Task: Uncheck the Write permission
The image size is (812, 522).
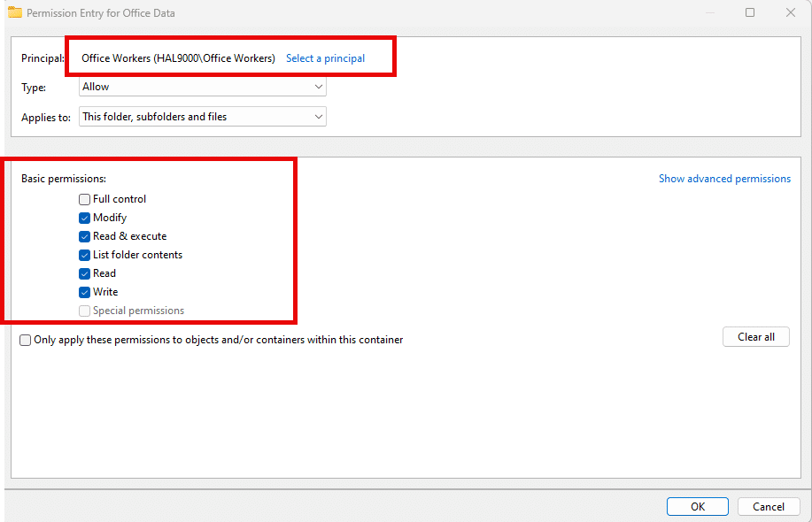Action: click(84, 292)
